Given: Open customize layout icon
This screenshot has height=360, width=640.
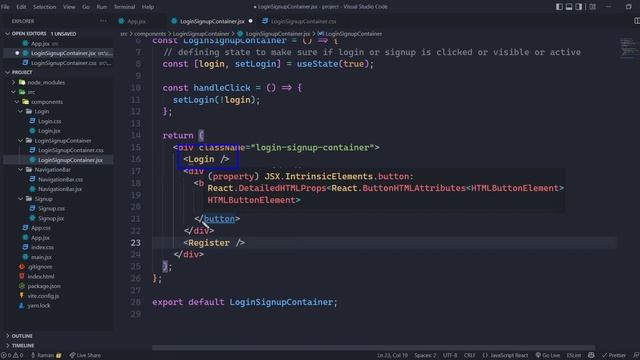Looking at the screenshot, I should (592, 7).
